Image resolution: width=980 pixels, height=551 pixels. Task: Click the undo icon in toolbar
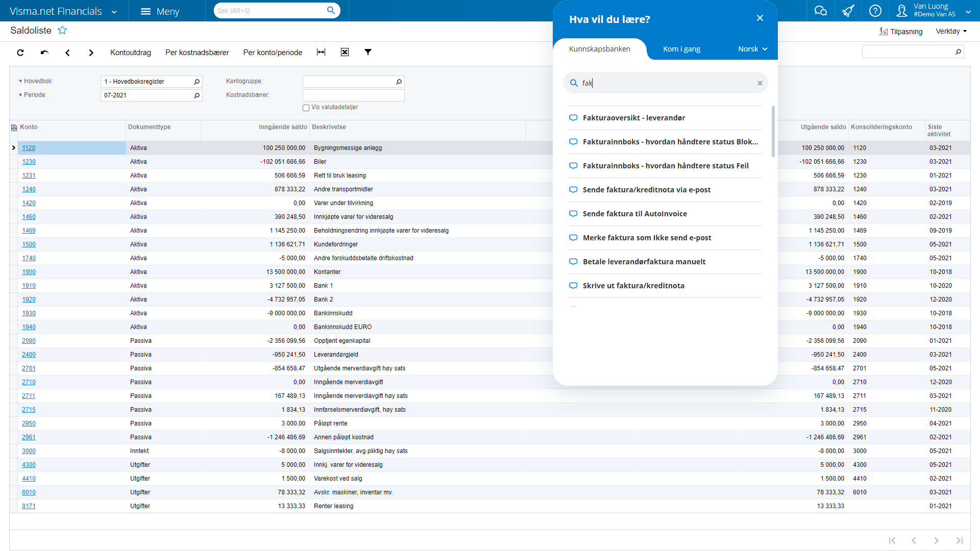[44, 53]
